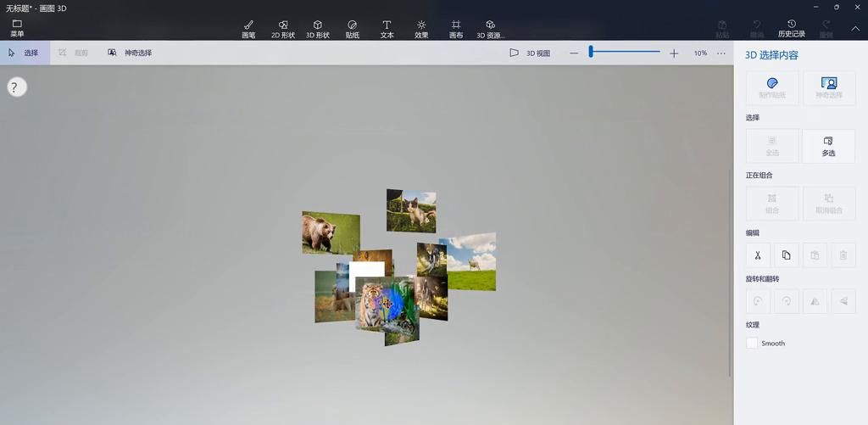Click the flip horizontal icon

point(815,301)
